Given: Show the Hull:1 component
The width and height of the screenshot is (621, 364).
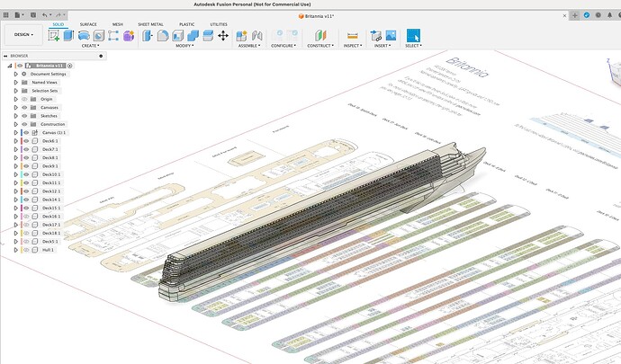Looking at the screenshot, I should [x=26, y=250].
